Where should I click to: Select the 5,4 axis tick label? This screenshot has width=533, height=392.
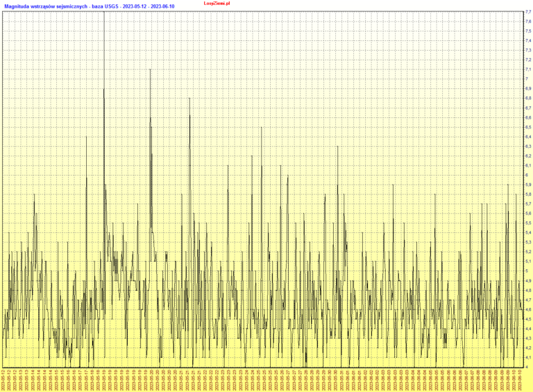[528, 232]
